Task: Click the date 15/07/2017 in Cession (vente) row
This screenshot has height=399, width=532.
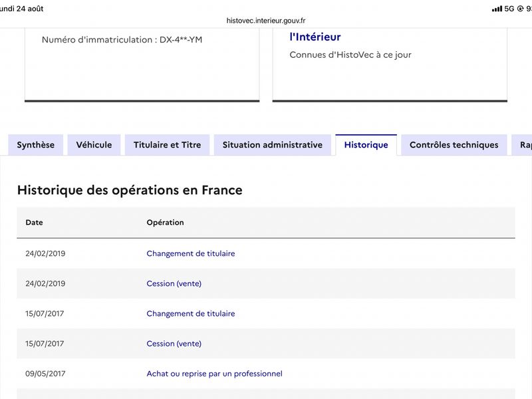Action: [x=45, y=344]
